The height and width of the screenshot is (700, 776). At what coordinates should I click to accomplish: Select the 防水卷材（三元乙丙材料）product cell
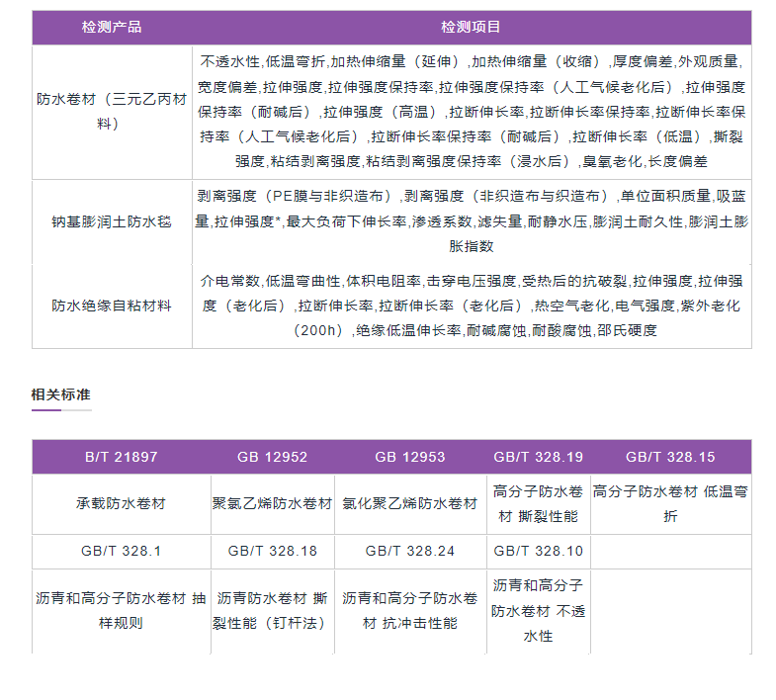pos(112,112)
